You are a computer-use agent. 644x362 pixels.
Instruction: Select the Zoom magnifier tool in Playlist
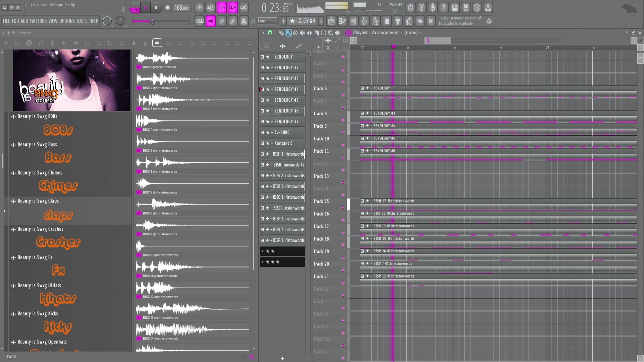click(x=330, y=33)
